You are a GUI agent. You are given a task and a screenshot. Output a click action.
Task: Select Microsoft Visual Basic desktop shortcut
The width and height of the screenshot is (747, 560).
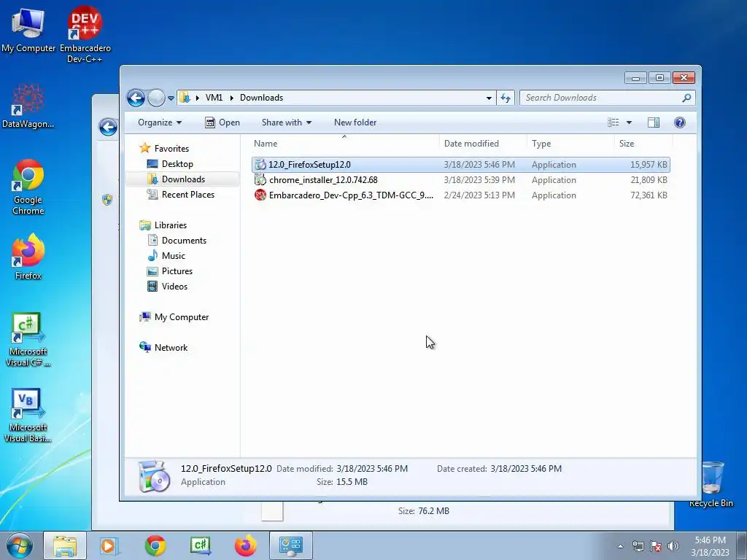28,415
